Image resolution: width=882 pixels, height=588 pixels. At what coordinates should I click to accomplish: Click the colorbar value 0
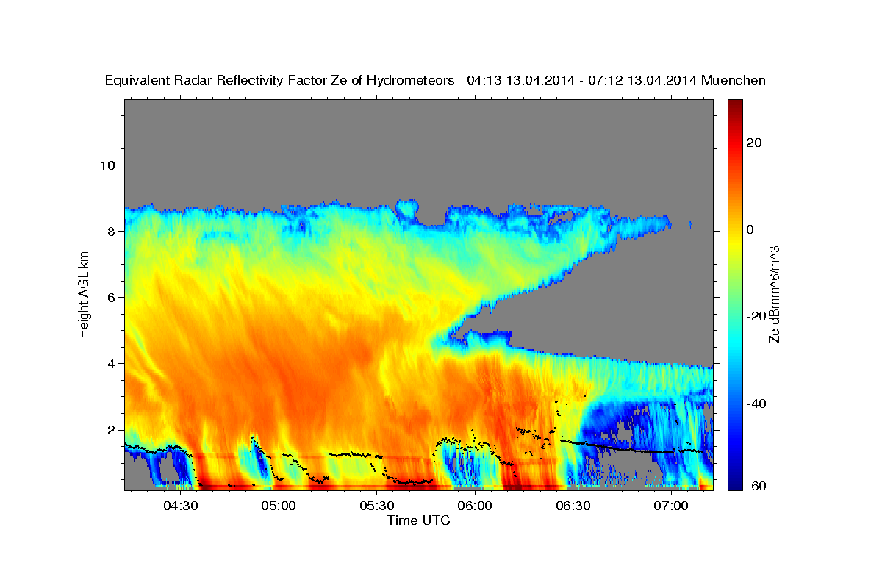[750, 229]
